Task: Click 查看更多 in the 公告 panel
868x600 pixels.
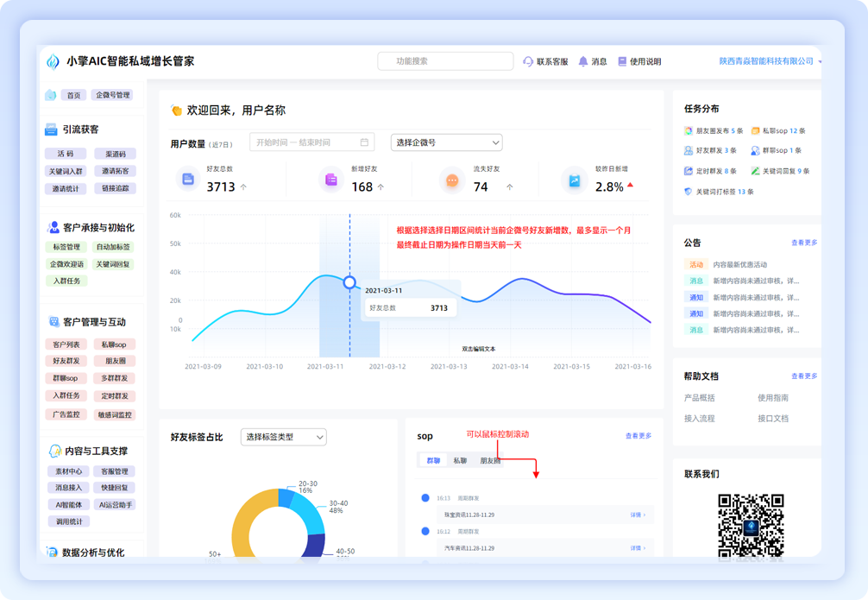Action: click(x=804, y=243)
